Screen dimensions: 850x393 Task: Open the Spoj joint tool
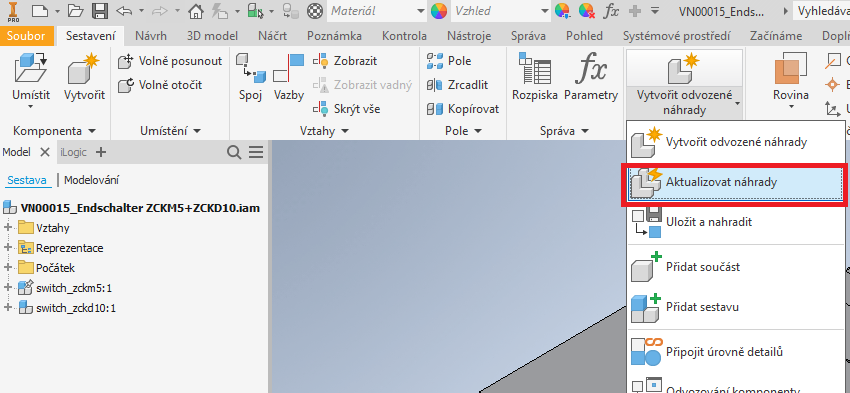(250, 78)
